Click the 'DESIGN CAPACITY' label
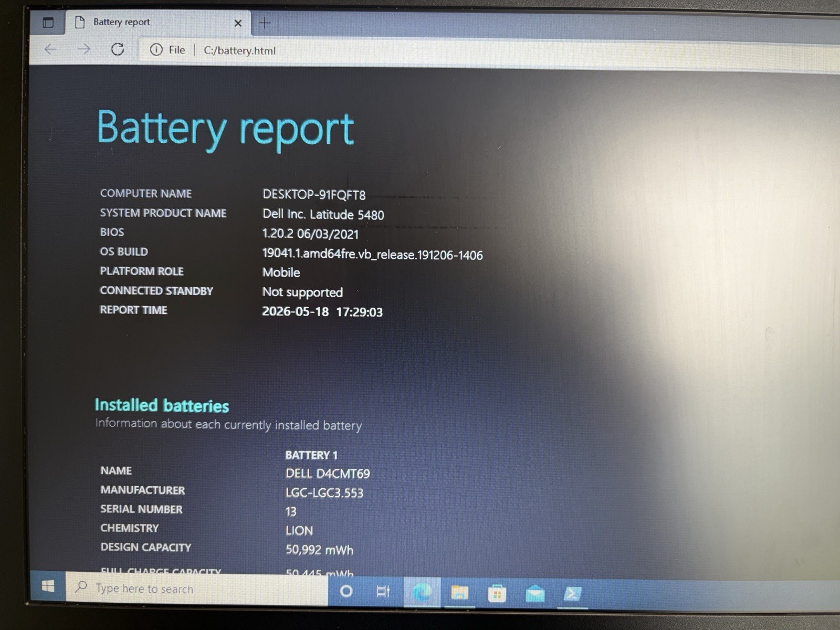Image resolution: width=840 pixels, height=630 pixels. pyautogui.click(x=145, y=547)
